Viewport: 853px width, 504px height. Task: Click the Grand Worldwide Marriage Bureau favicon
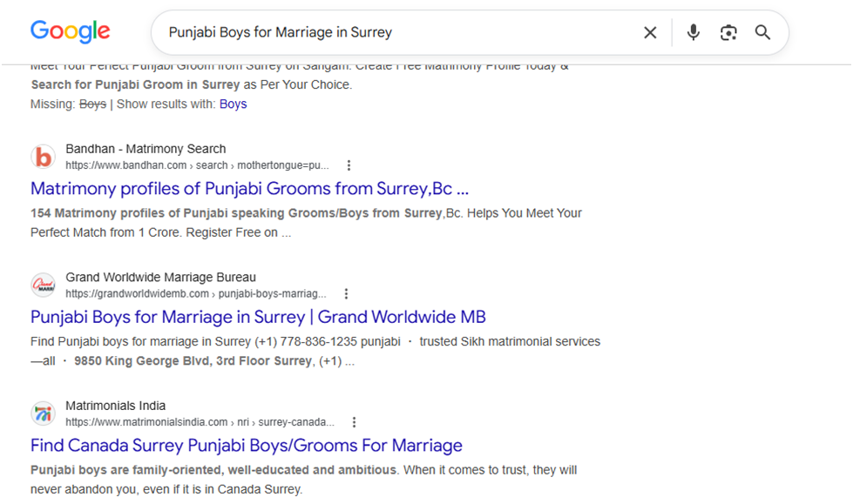(43, 285)
